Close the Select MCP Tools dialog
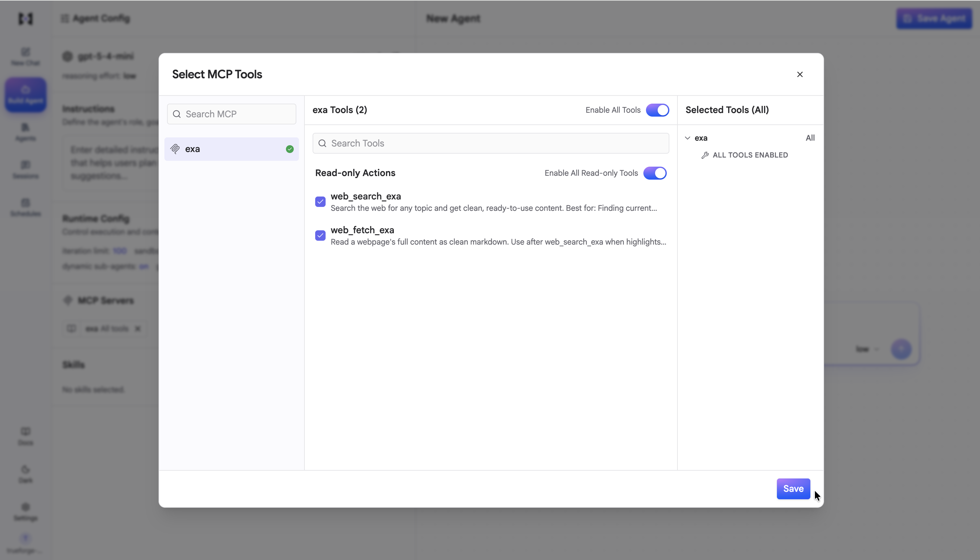The image size is (980, 560). point(800,74)
